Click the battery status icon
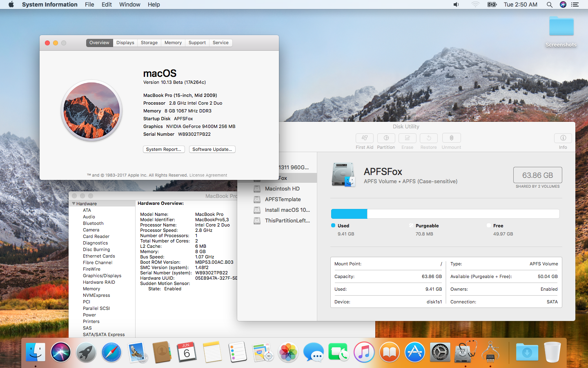 tap(492, 4)
